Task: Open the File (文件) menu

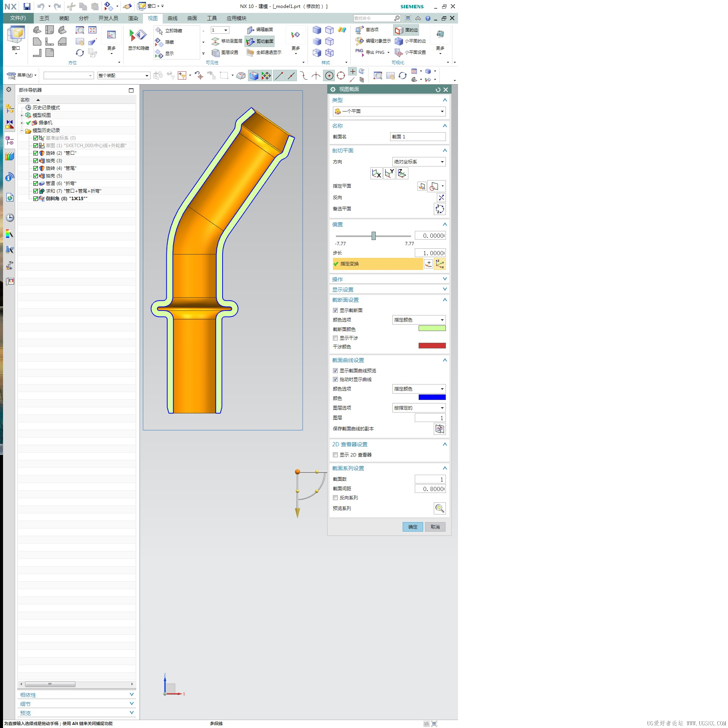Action: tap(18, 18)
